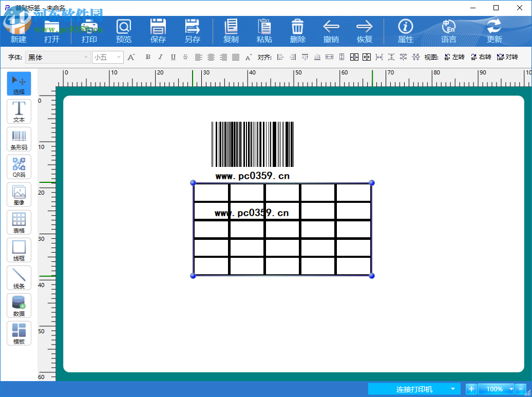The width and height of the screenshot is (532, 397).
Task: Align text right
Action: click(x=223, y=57)
